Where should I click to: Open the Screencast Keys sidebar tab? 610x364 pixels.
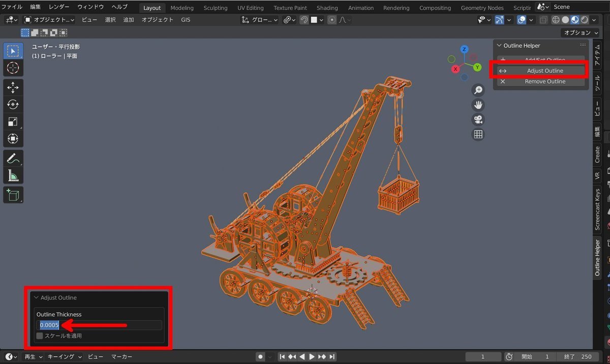click(598, 209)
